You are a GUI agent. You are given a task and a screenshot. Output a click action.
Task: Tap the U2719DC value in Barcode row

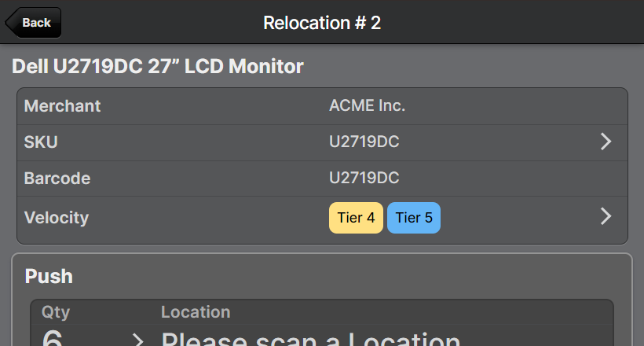(364, 179)
